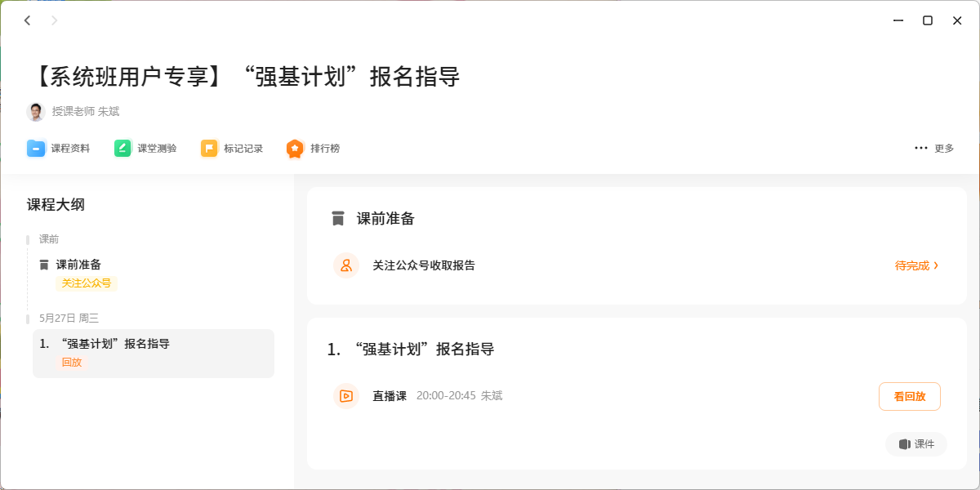The height and width of the screenshot is (490, 980).
Task: Click the forward navigation arrow
Action: (53, 20)
